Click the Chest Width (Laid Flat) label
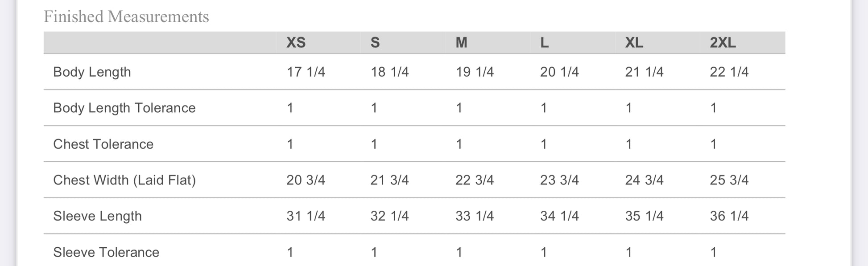Viewport: 868px width, 266px height. tap(124, 180)
